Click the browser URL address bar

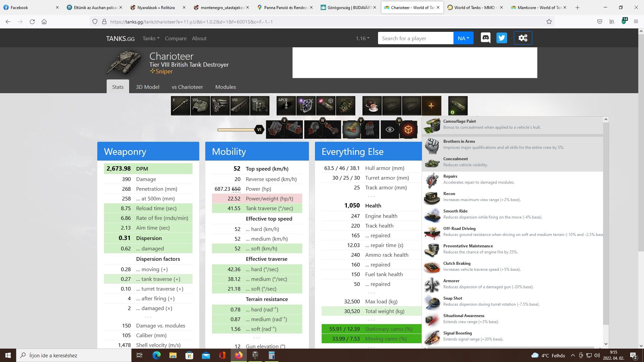tap(322, 21)
